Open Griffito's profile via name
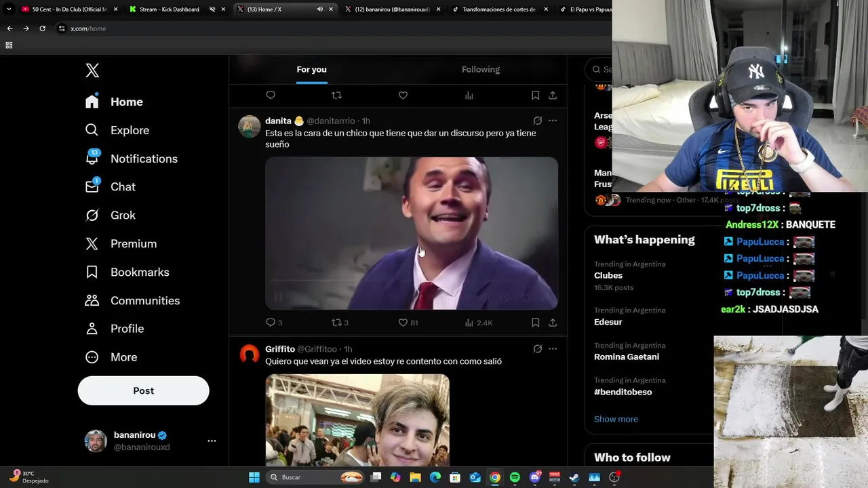The image size is (868, 488). 280,349
